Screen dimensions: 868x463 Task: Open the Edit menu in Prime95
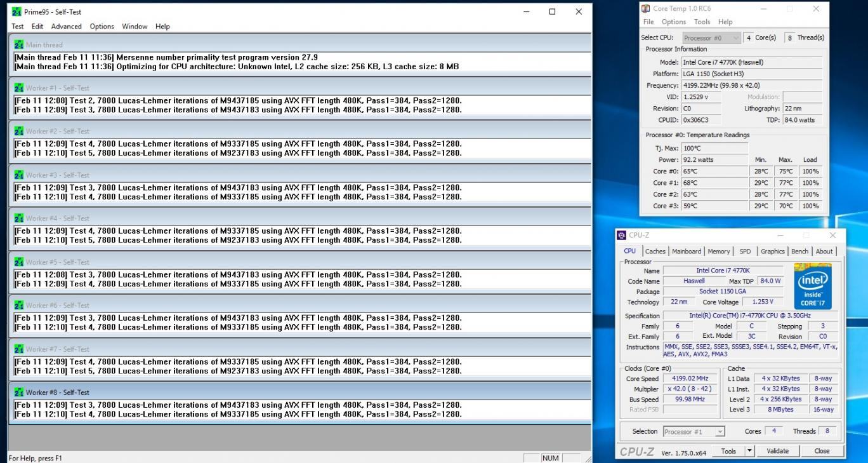37,27
